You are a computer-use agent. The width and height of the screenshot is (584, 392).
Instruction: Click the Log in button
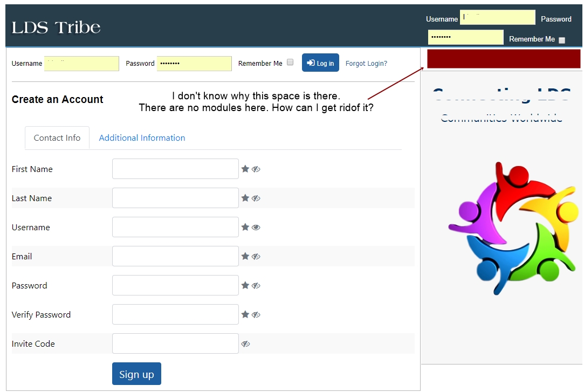pos(320,63)
